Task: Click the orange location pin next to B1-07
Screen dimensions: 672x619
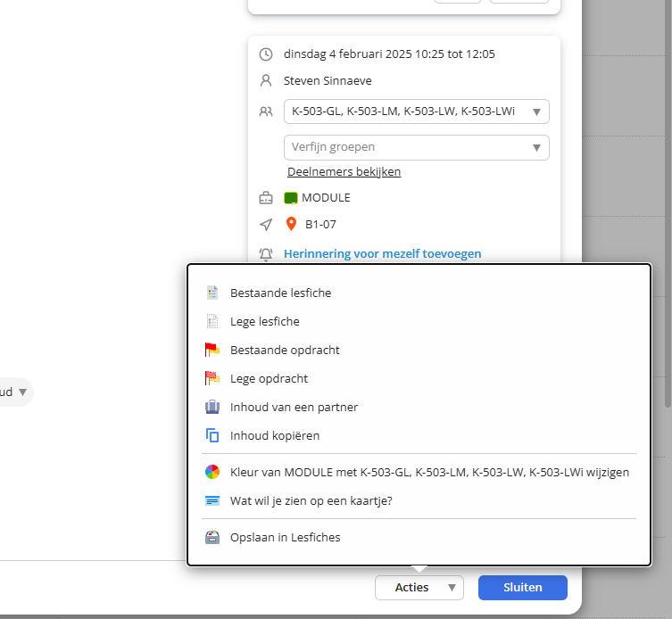Action: point(291,224)
